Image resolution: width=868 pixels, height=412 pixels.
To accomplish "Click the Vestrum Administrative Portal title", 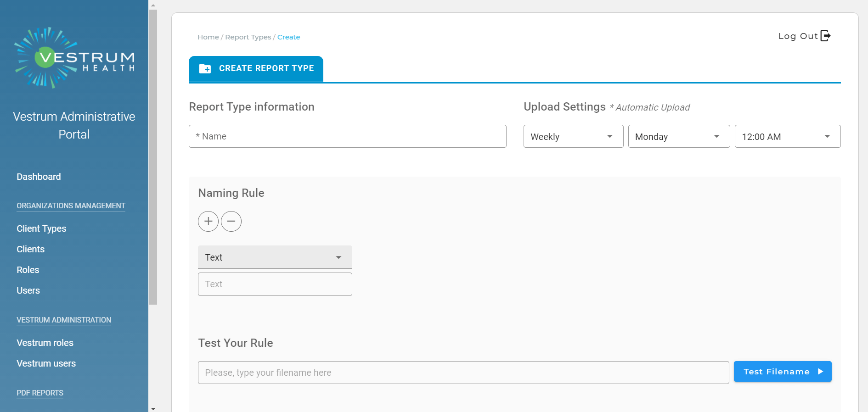I will pyautogui.click(x=74, y=125).
